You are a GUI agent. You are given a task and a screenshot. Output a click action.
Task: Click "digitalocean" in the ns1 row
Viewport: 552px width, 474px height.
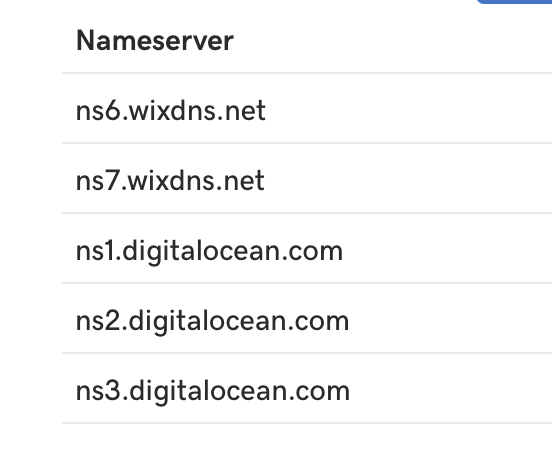coord(200,252)
